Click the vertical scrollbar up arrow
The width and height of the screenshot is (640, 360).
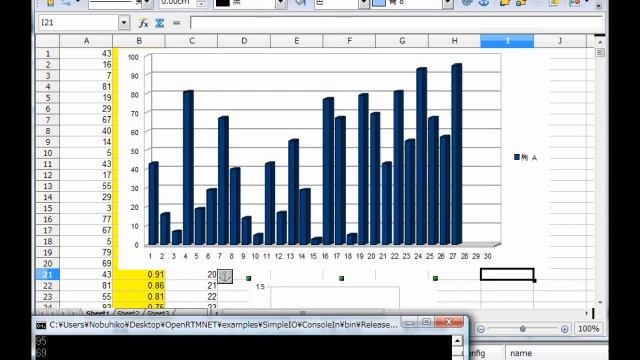click(600, 42)
